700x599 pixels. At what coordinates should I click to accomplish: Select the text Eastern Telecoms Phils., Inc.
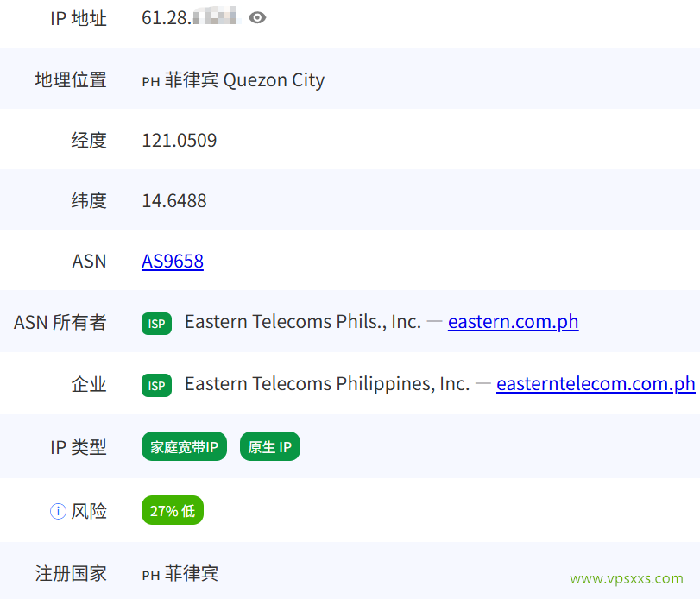(x=303, y=322)
